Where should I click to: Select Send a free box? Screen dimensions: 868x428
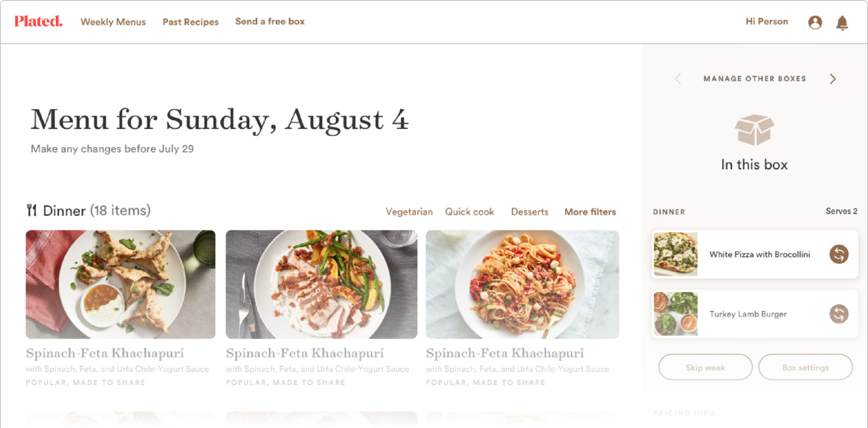[270, 21]
